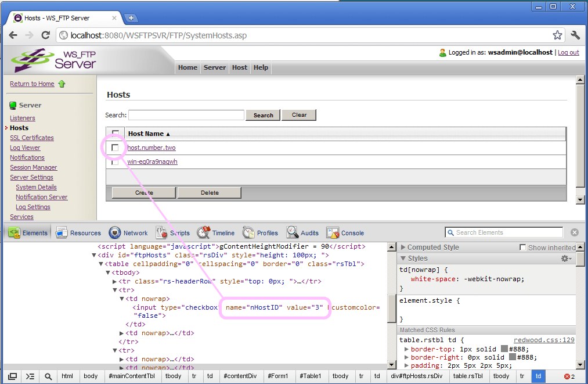This screenshot has height=384, width=588.
Task: Open the Server menu
Action: tap(215, 67)
